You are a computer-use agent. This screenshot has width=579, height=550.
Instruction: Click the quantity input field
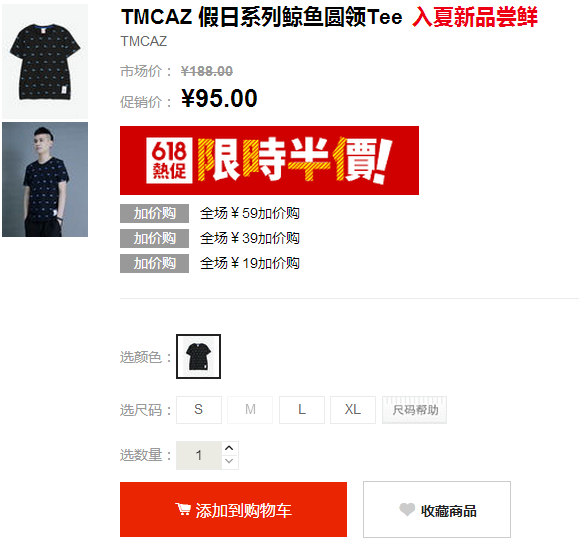tap(199, 455)
